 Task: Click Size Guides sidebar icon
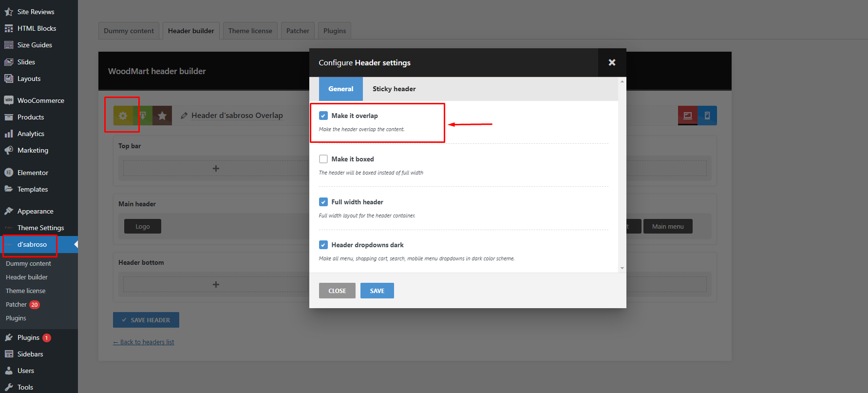pos(9,45)
